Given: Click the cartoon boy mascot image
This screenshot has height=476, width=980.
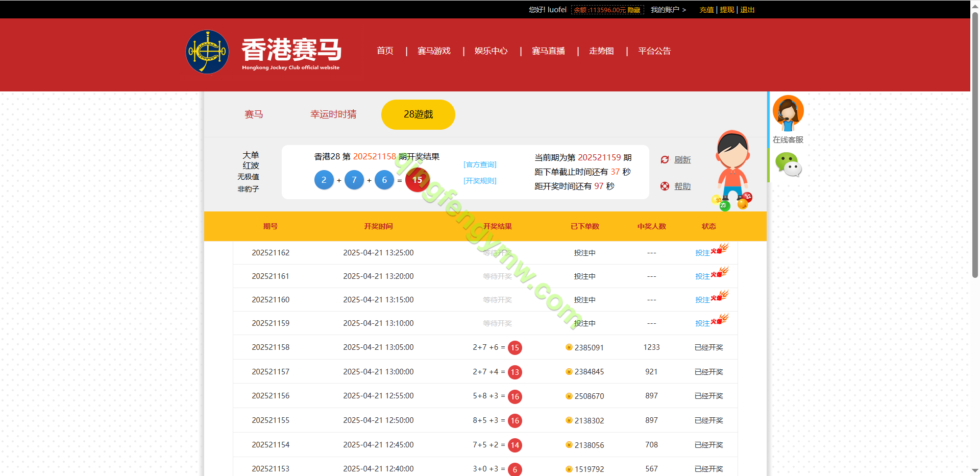Looking at the screenshot, I should (x=732, y=170).
